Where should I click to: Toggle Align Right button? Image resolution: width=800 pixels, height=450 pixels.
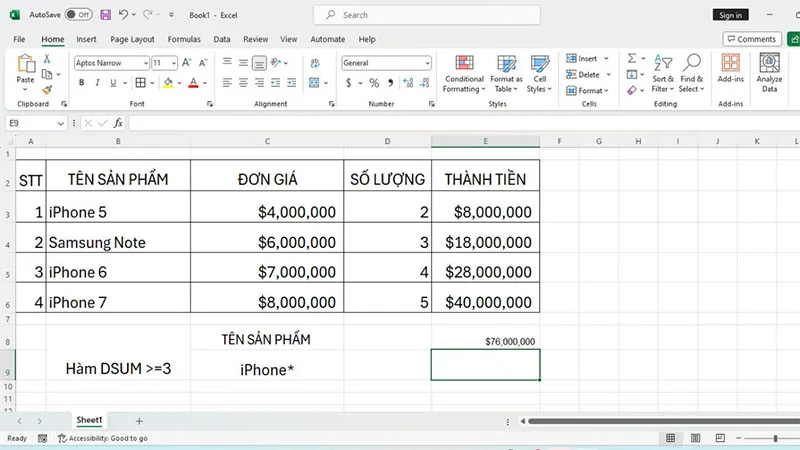coord(259,83)
